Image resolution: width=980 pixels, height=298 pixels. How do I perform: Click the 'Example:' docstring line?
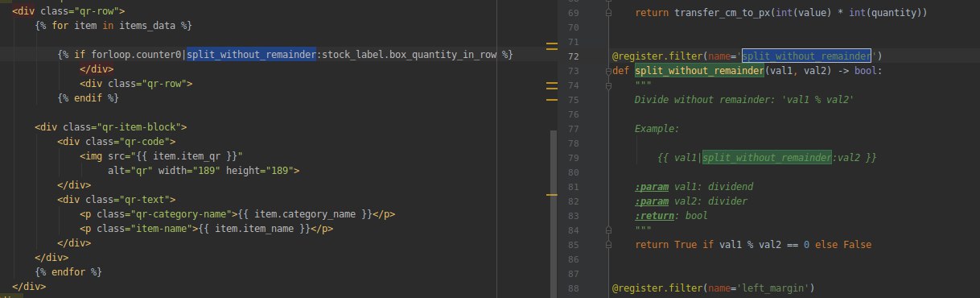[x=657, y=129]
